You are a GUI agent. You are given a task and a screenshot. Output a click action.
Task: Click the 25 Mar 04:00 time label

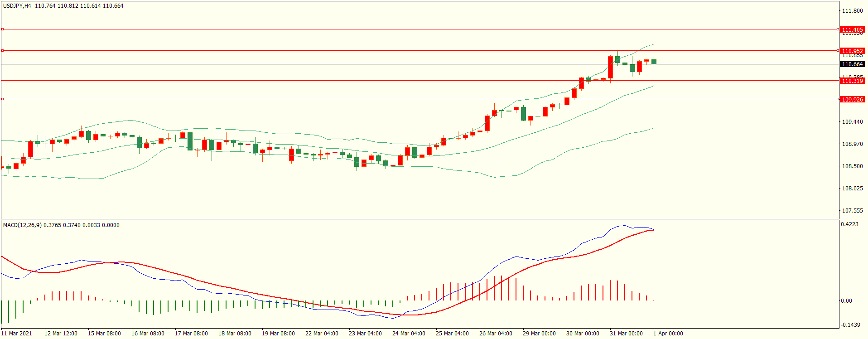click(452, 334)
